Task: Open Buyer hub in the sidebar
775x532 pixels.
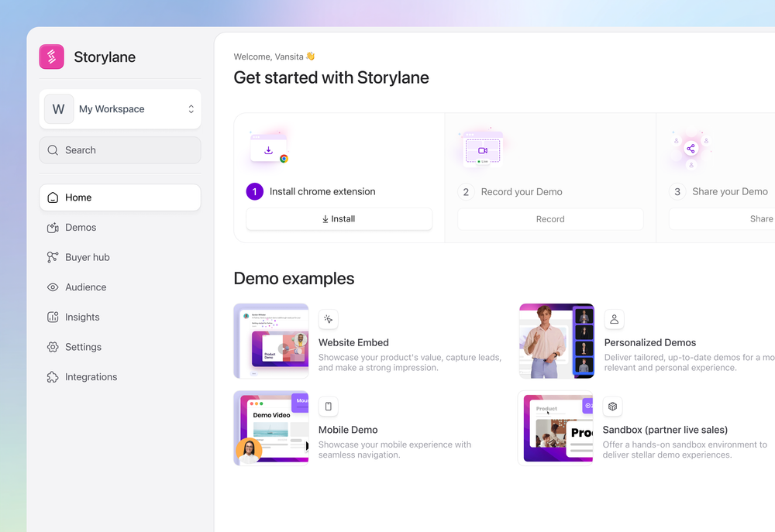Action: (x=120, y=257)
